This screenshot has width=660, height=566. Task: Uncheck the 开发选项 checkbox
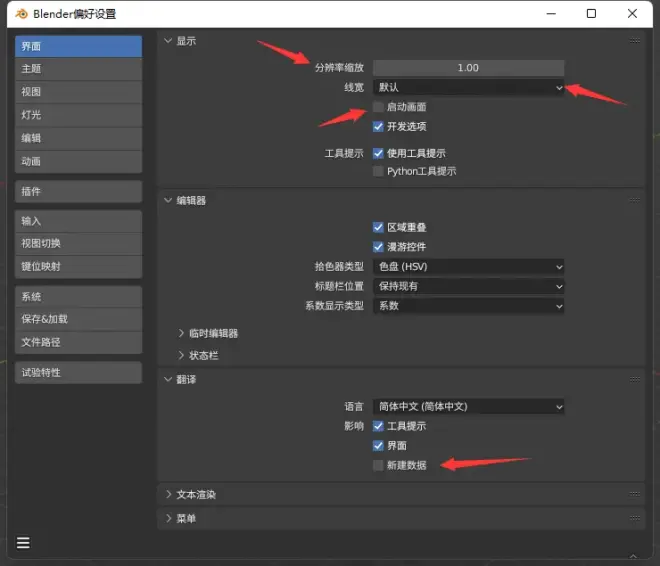[x=378, y=126]
